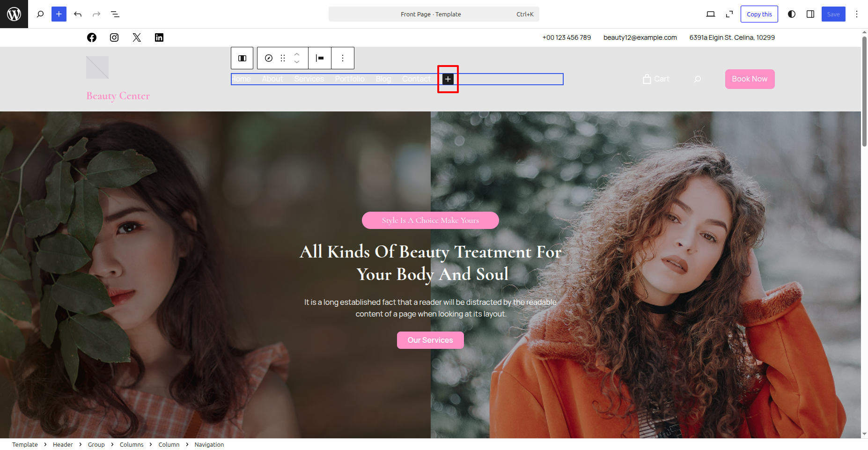The height and width of the screenshot is (450, 868).
Task: Click the Facebook social icon
Action: pos(92,37)
